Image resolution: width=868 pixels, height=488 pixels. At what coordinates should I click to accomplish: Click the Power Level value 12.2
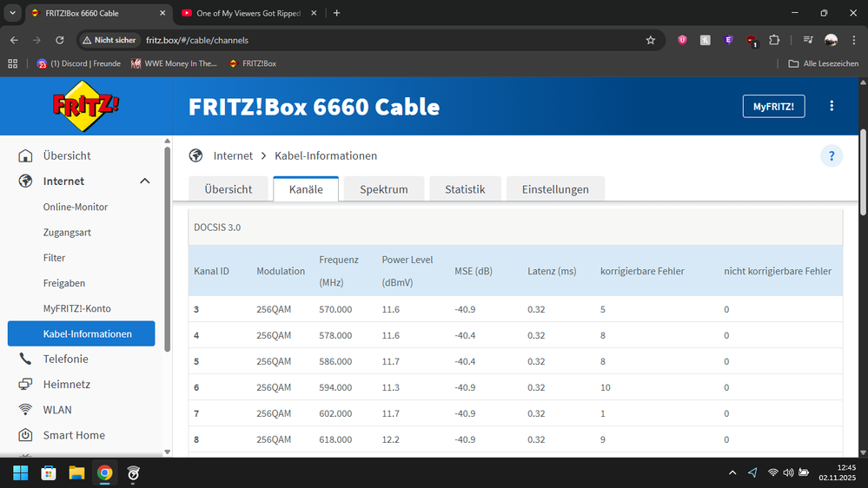[390, 439]
